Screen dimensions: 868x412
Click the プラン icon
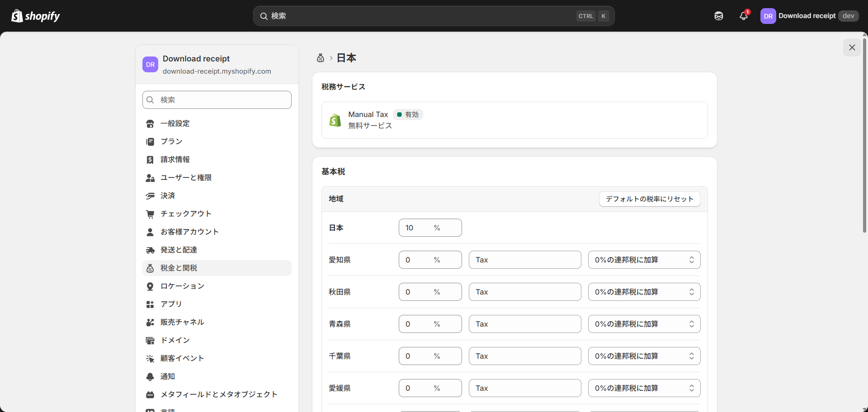tap(150, 141)
